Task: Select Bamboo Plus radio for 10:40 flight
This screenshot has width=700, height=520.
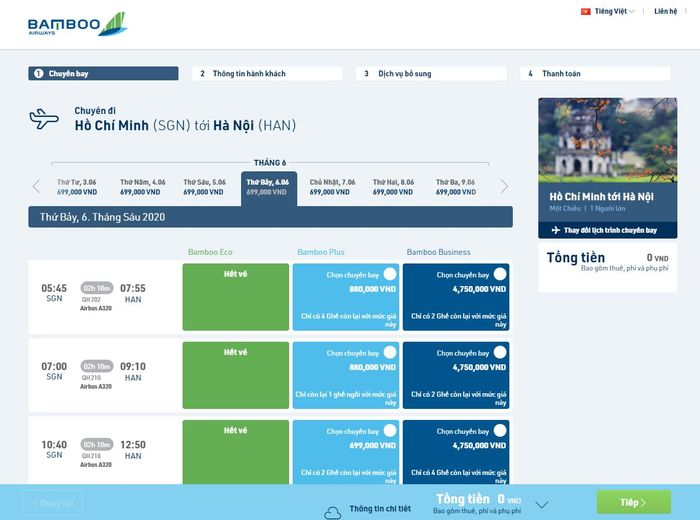Action: pos(390,430)
